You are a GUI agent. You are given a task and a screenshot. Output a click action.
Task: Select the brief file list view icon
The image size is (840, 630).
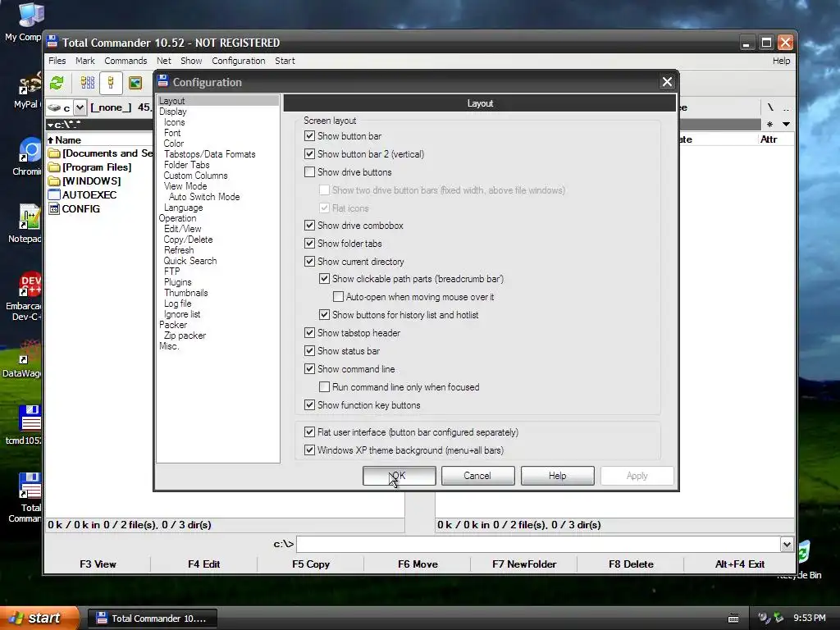coord(88,83)
